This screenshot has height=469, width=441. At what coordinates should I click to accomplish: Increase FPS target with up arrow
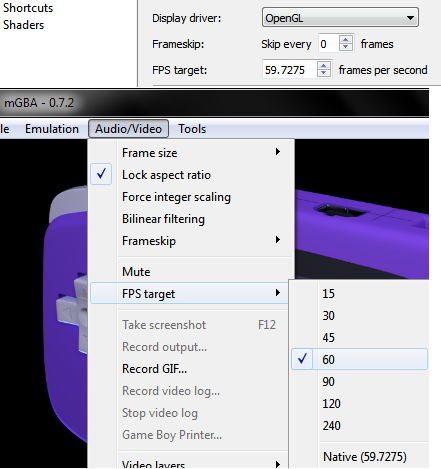(323, 65)
